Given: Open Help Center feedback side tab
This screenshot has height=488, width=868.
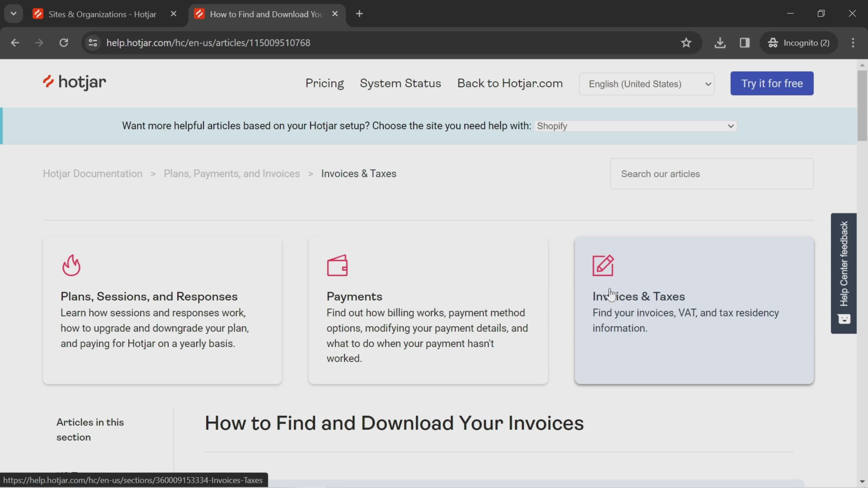Looking at the screenshot, I should tap(844, 273).
